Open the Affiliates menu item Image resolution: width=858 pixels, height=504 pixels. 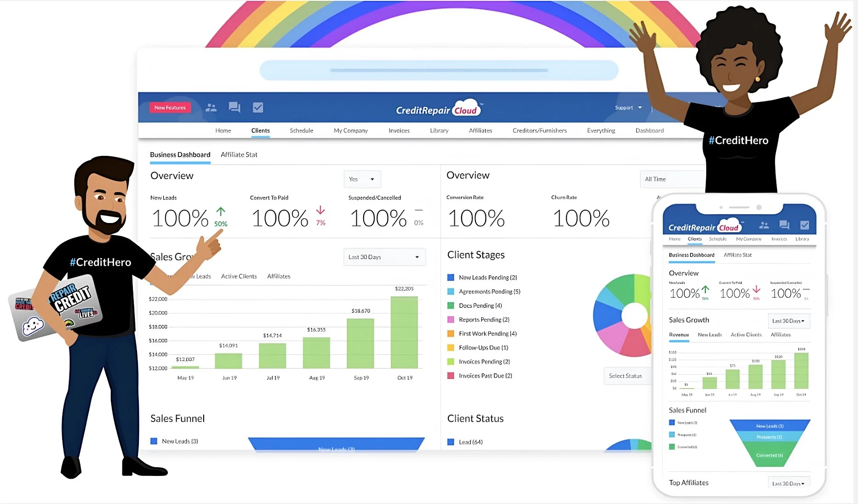480,131
